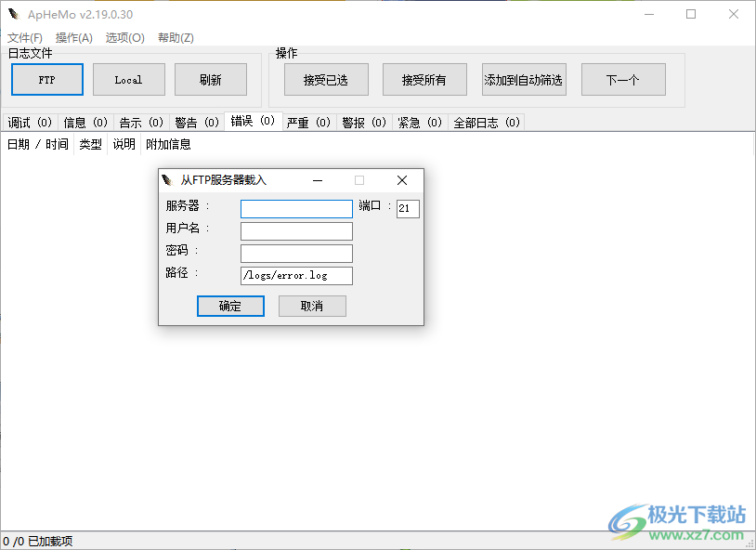Switch to the 全部日志 (0) tab
The image size is (756, 550).
click(x=487, y=123)
